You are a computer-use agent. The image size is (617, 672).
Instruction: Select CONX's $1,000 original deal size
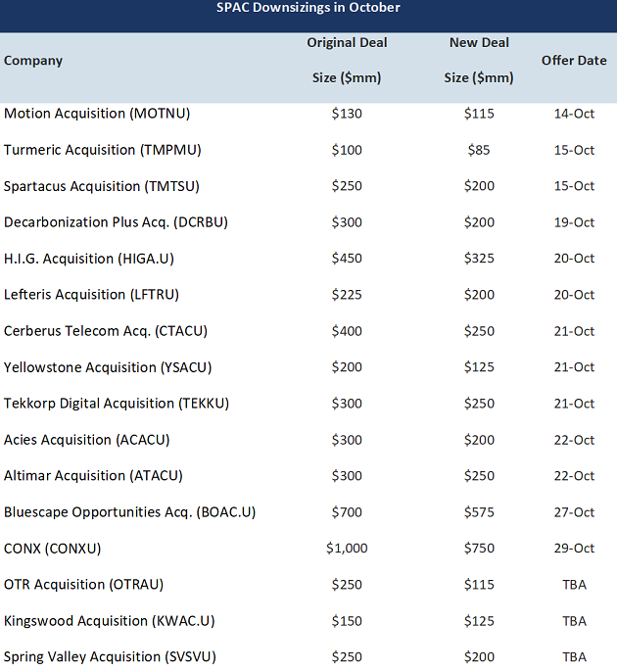pos(347,549)
